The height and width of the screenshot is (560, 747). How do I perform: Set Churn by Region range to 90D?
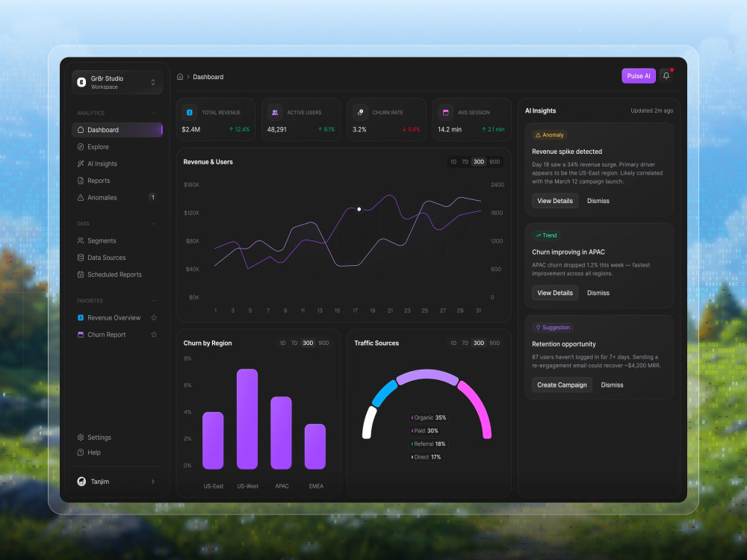(324, 343)
